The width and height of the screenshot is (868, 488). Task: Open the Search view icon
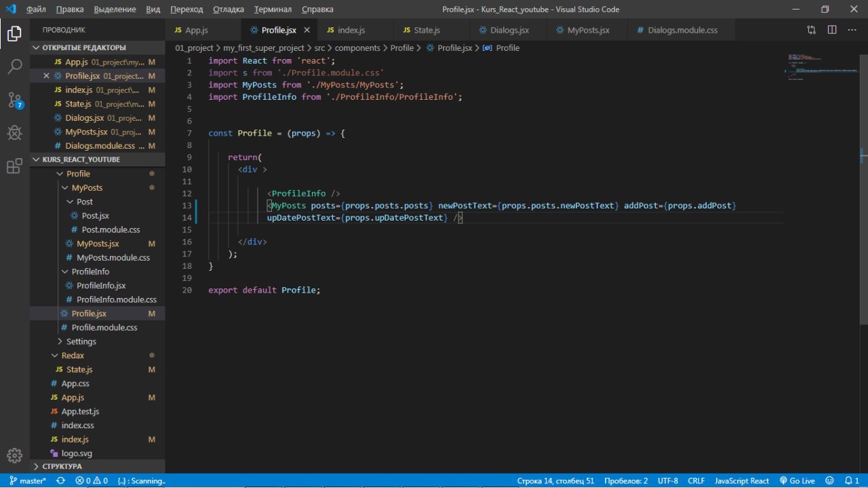pyautogui.click(x=14, y=66)
